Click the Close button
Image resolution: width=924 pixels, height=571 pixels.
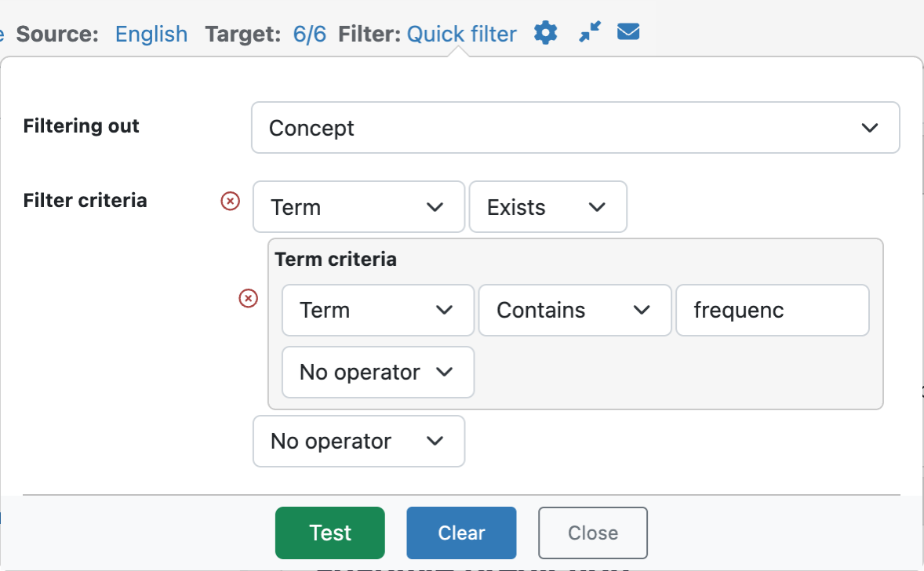pyautogui.click(x=593, y=533)
